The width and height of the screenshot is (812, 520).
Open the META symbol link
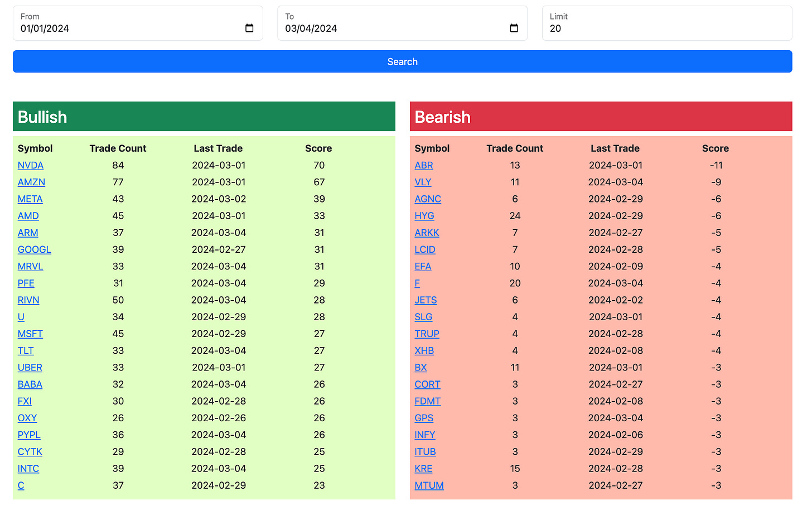pos(30,199)
